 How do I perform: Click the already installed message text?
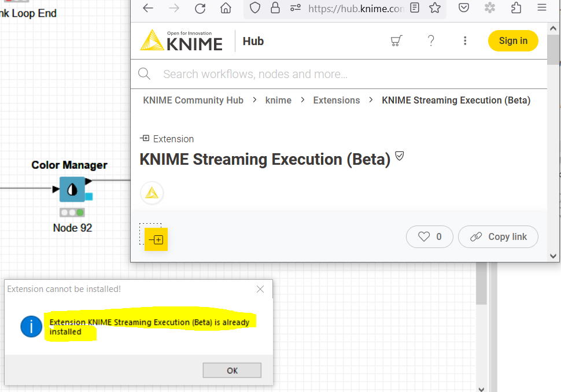click(149, 327)
